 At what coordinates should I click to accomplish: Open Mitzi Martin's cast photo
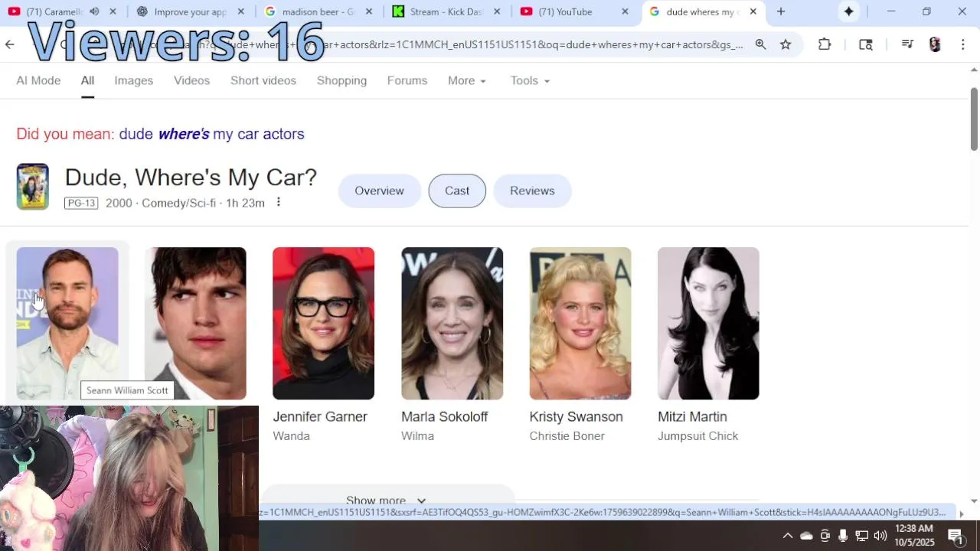pos(708,323)
